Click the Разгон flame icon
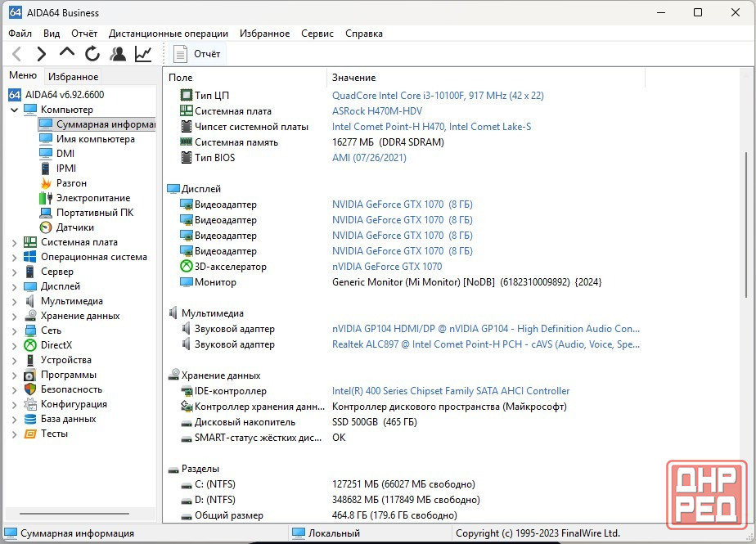Screen dimensions: 756x544 point(46,183)
